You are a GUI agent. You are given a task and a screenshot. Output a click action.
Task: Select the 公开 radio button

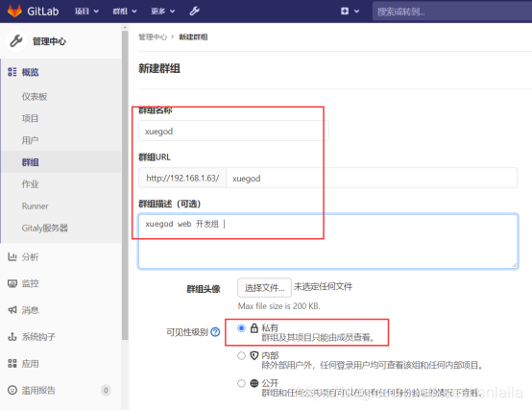pos(241,383)
